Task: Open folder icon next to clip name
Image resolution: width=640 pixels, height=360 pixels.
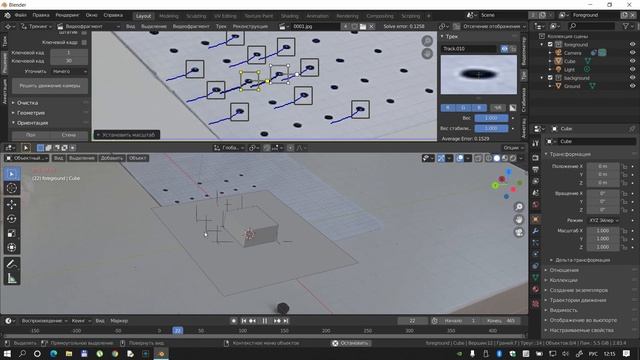Action: (x=362, y=26)
